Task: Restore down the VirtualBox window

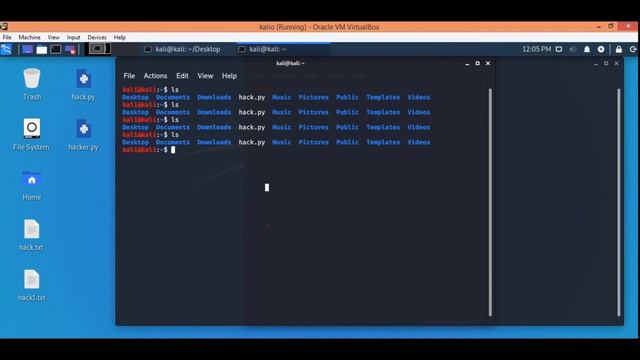Action: coord(611,27)
